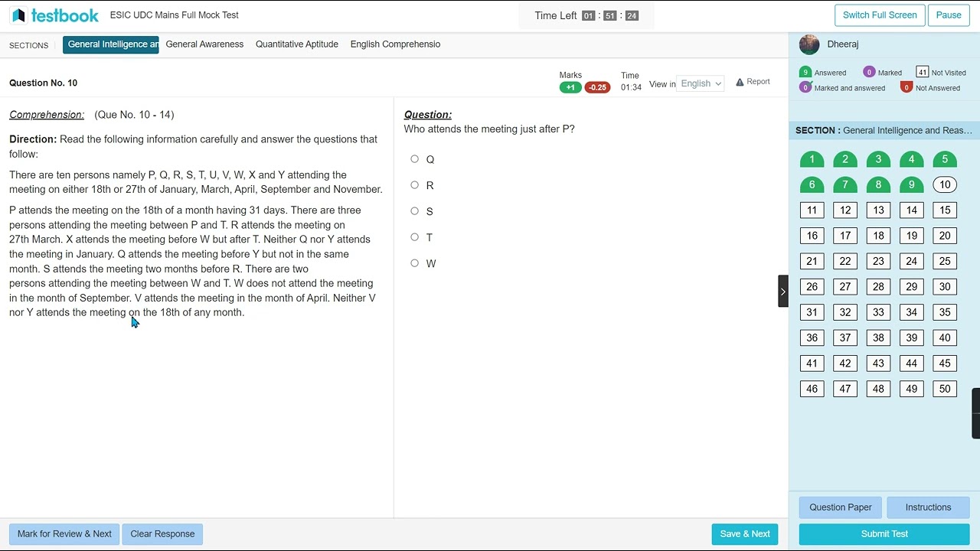Jump to question 50
This screenshot has width=980, height=551.
945,389
